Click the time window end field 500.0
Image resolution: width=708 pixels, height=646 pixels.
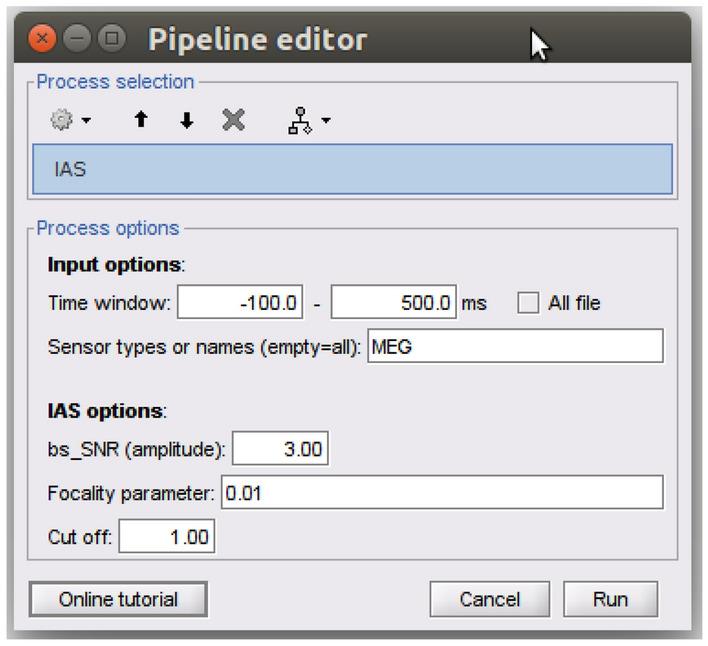(x=393, y=304)
